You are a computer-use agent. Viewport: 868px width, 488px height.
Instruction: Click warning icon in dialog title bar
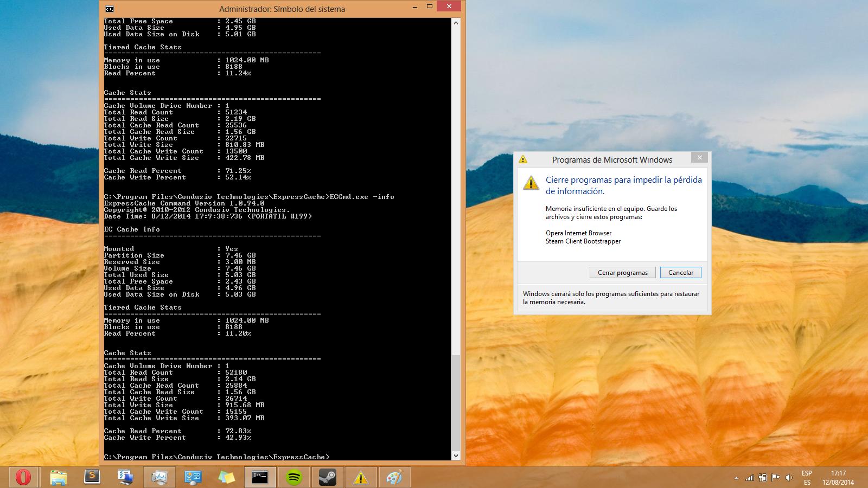pos(523,159)
